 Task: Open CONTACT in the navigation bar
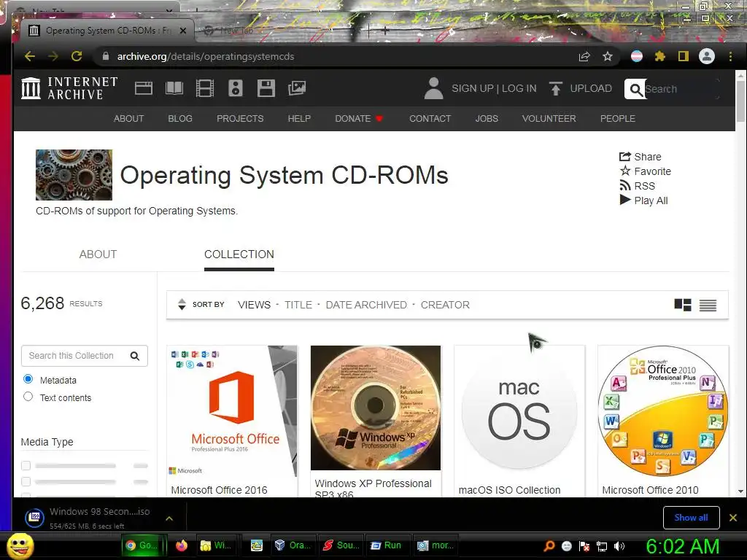430,119
